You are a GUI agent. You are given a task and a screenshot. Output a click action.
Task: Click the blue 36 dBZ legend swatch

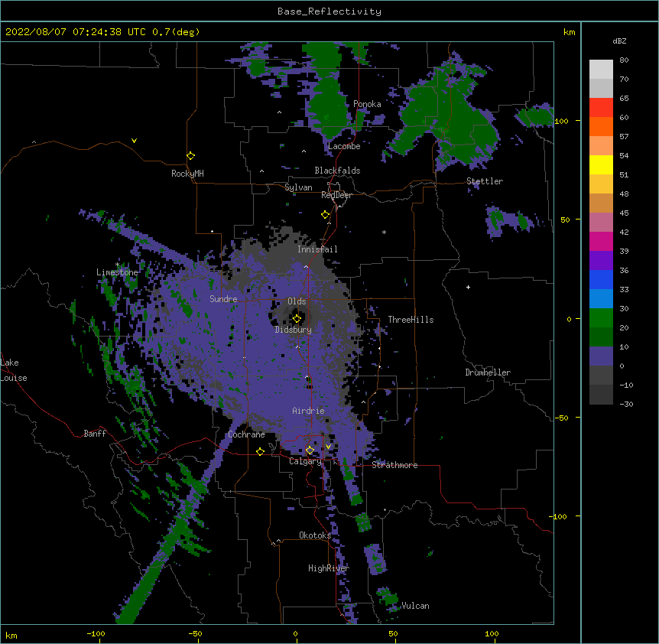pyautogui.click(x=601, y=279)
